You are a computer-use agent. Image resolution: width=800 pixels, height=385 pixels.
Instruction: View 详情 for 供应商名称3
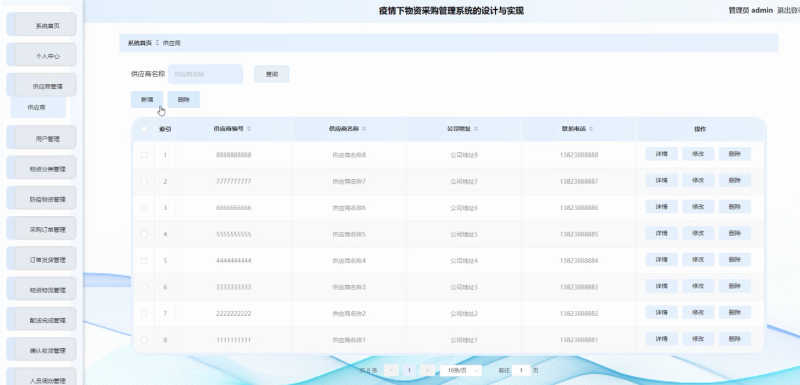point(662,286)
